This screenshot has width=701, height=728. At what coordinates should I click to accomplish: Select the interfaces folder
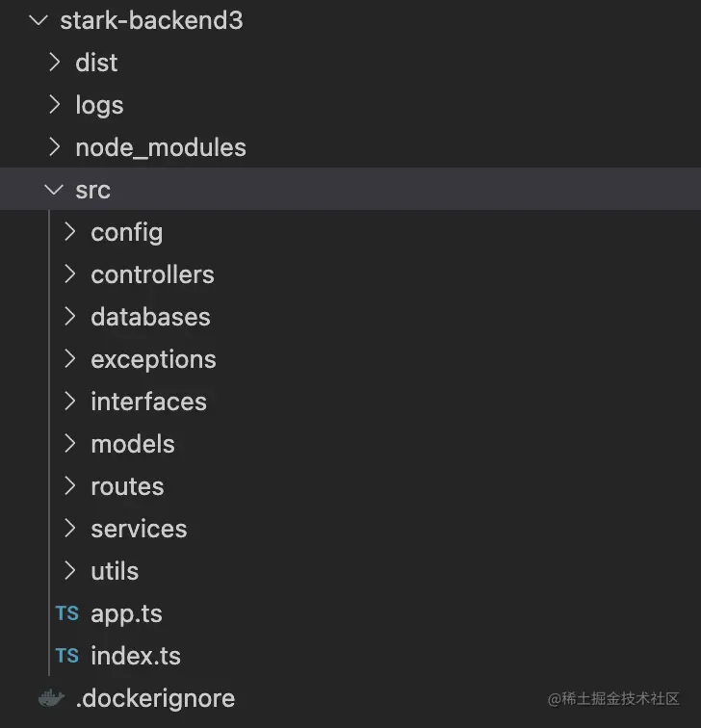tap(148, 402)
